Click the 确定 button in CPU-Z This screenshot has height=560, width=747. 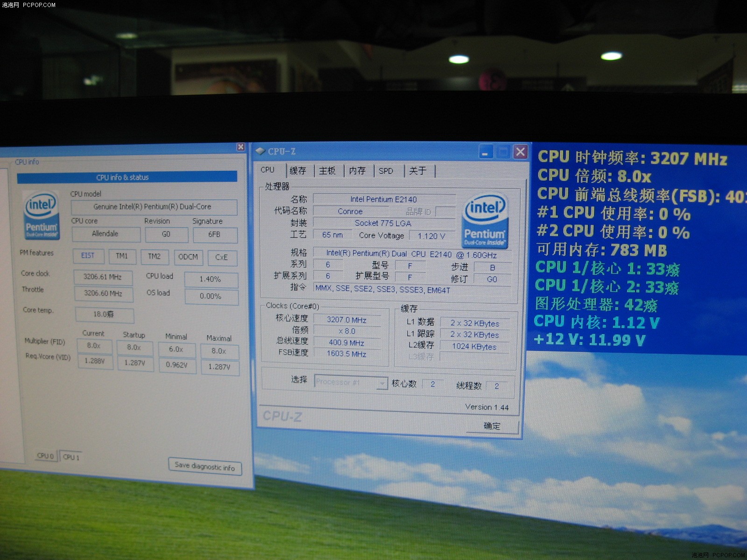492,426
